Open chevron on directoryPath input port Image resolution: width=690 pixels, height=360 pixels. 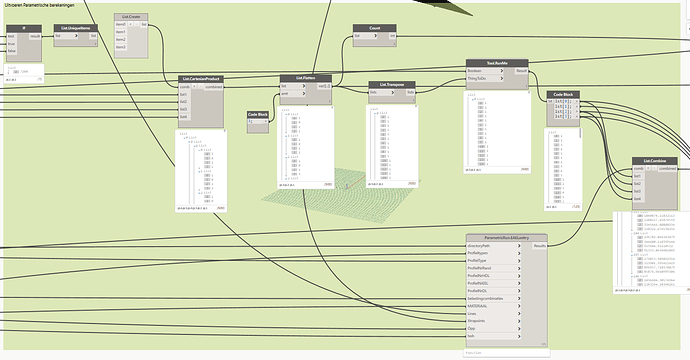[x=519, y=246]
